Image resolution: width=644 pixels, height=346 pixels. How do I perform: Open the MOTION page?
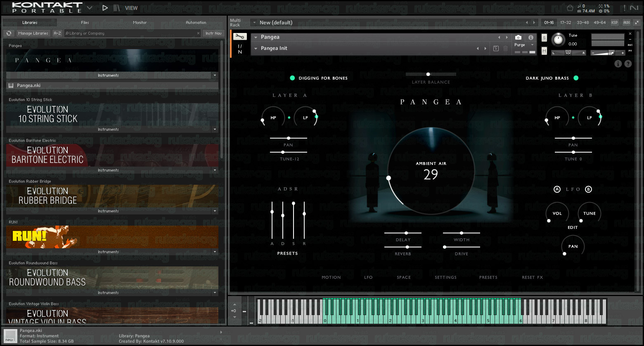[x=331, y=278]
